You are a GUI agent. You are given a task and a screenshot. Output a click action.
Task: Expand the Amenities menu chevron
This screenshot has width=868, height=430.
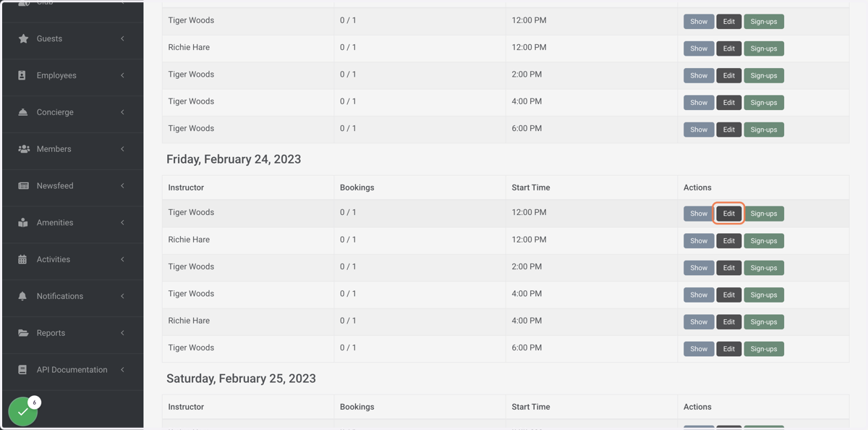(122, 223)
